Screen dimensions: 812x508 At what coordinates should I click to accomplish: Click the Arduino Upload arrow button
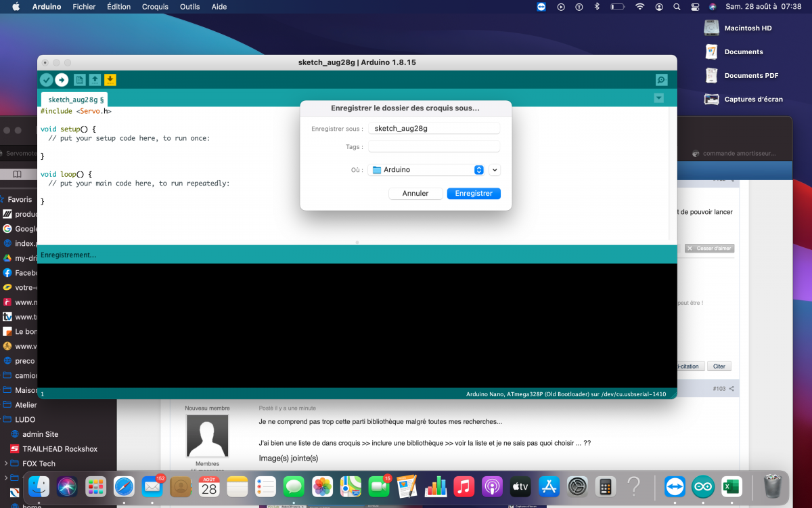coord(62,80)
